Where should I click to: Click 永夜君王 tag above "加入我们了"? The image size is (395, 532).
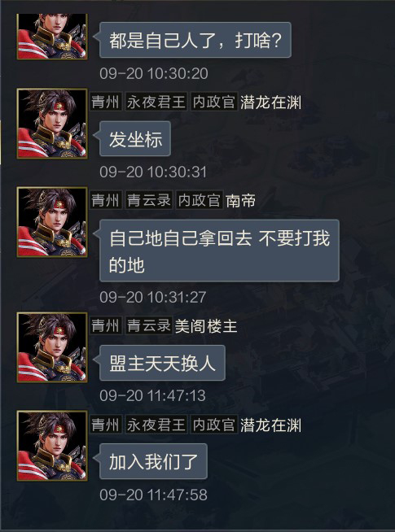[x=156, y=424]
